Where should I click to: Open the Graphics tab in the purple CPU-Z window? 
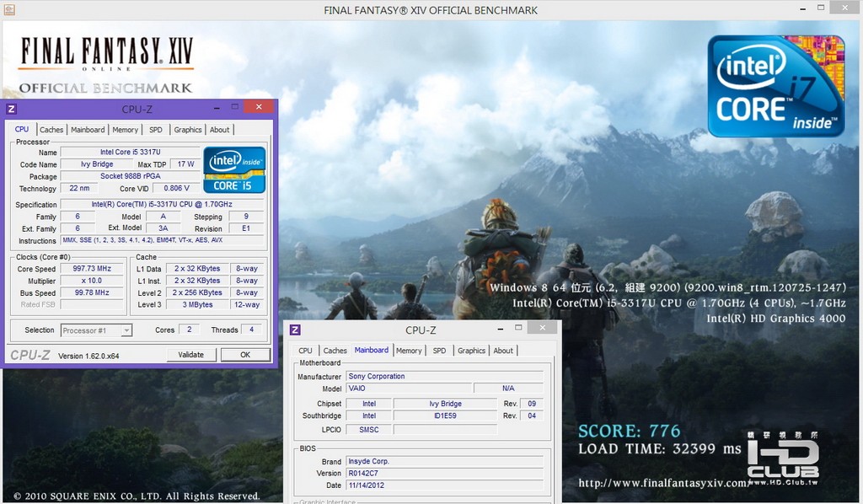(188, 130)
